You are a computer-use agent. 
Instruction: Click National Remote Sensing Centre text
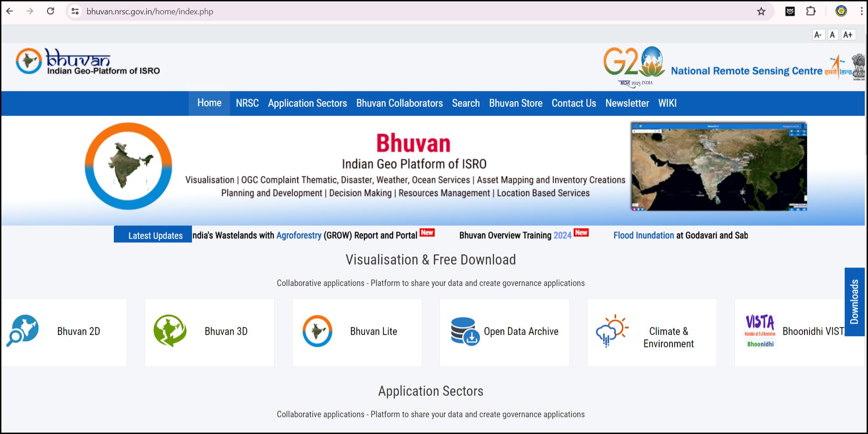tap(746, 71)
